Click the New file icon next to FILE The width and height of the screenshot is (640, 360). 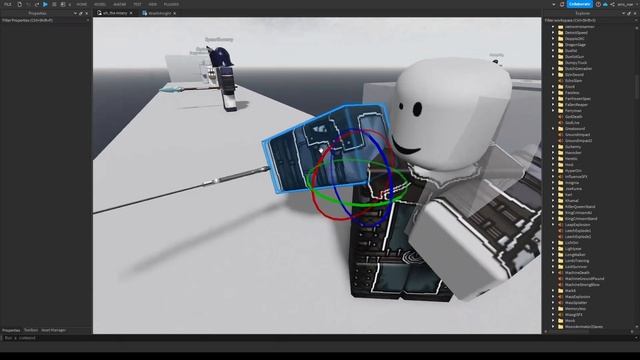click(19, 4)
